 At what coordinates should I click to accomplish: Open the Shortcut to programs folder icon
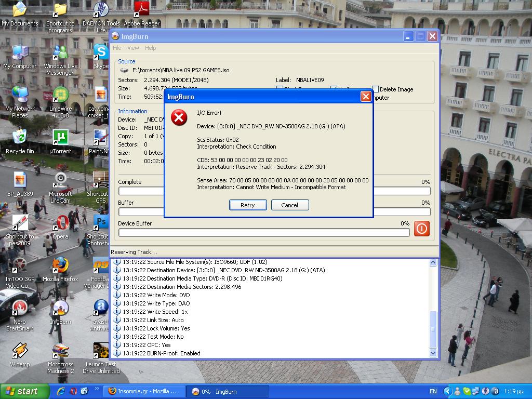pyautogui.click(x=60, y=18)
